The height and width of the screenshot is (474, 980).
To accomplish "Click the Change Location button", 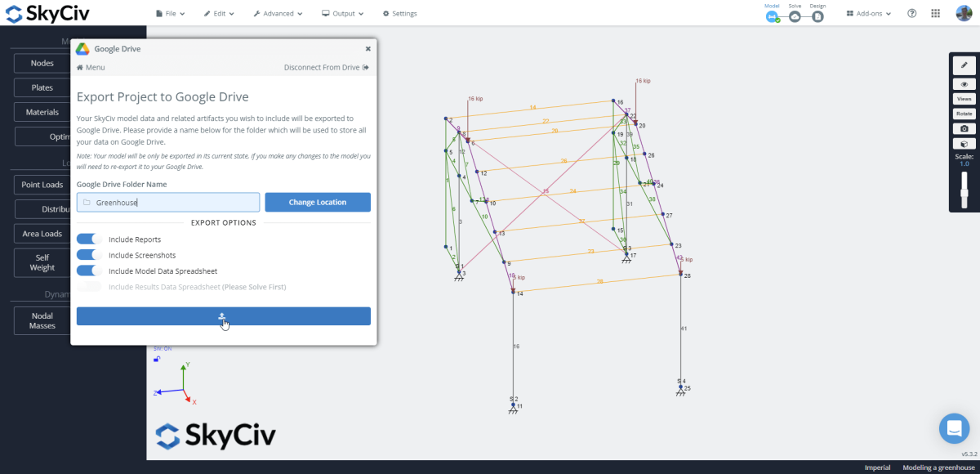I will point(318,202).
